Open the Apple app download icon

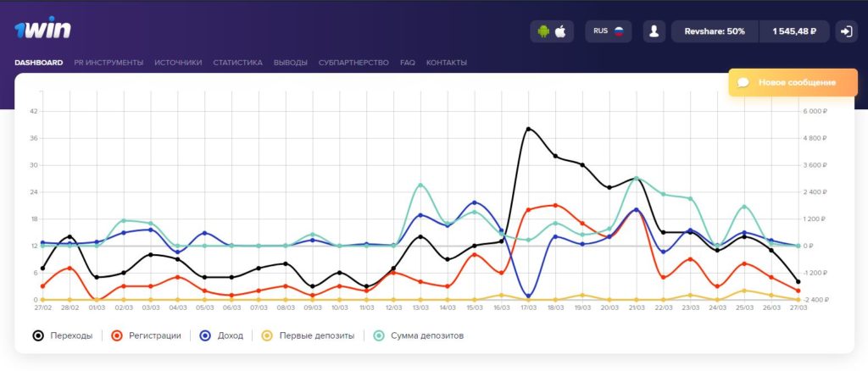pyautogui.click(x=560, y=31)
